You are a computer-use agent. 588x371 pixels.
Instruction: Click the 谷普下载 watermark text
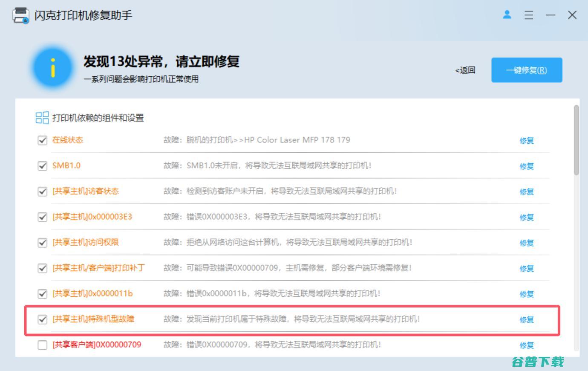[538, 361]
